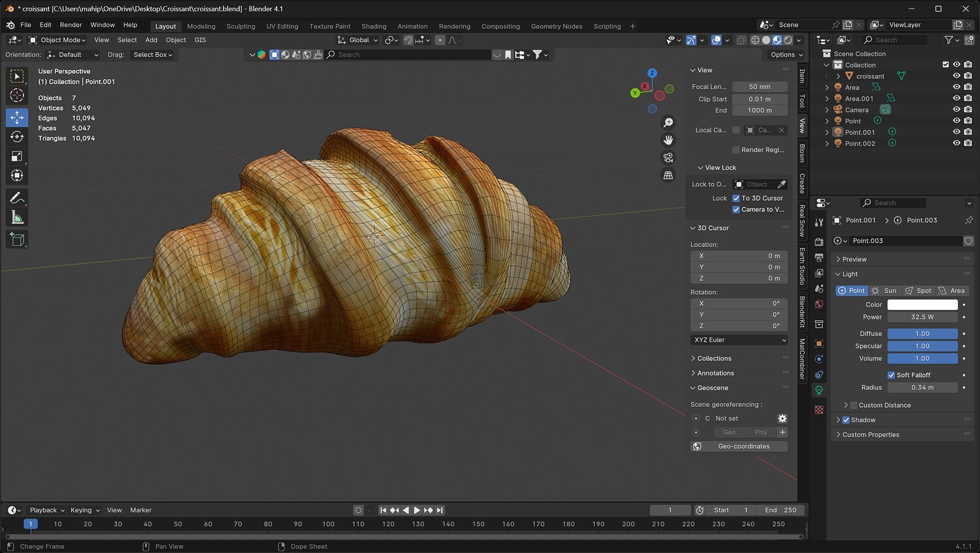980x553 pixels.
Task: Select the Measure tool
Action: (x=17, y=218)
